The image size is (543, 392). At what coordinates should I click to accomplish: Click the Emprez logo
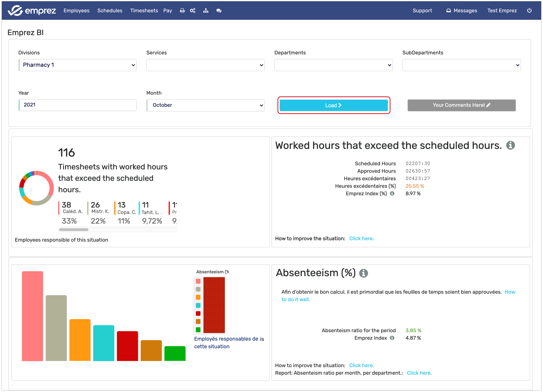(32, 10)
